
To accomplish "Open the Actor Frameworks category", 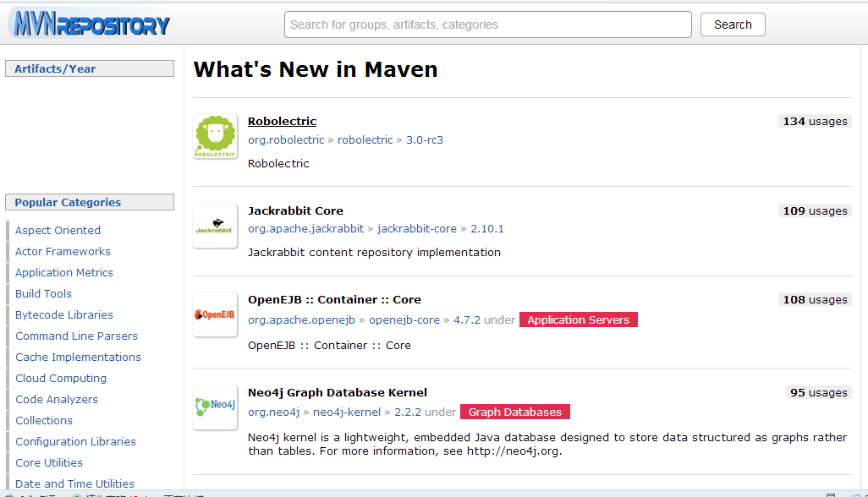I will (63, 251).
